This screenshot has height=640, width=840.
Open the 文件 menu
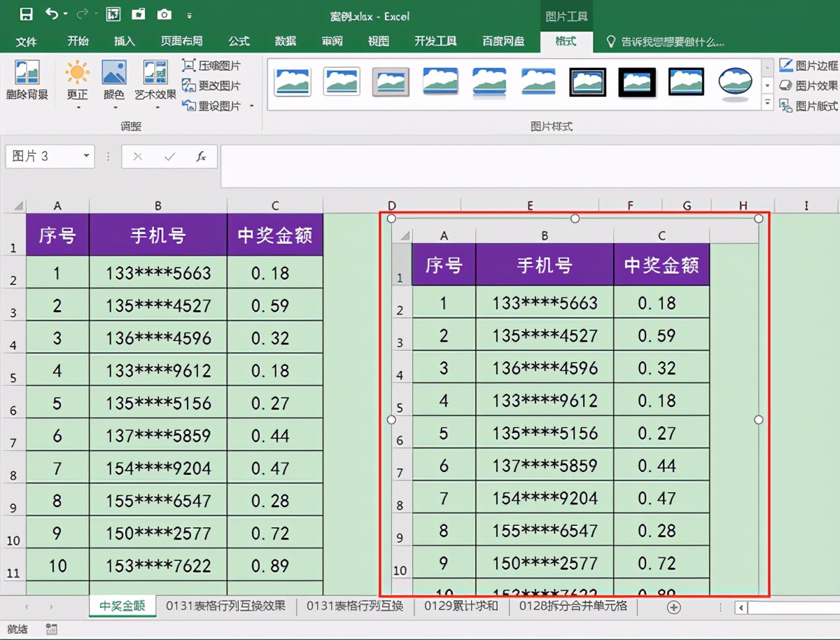tap(27, 41)
